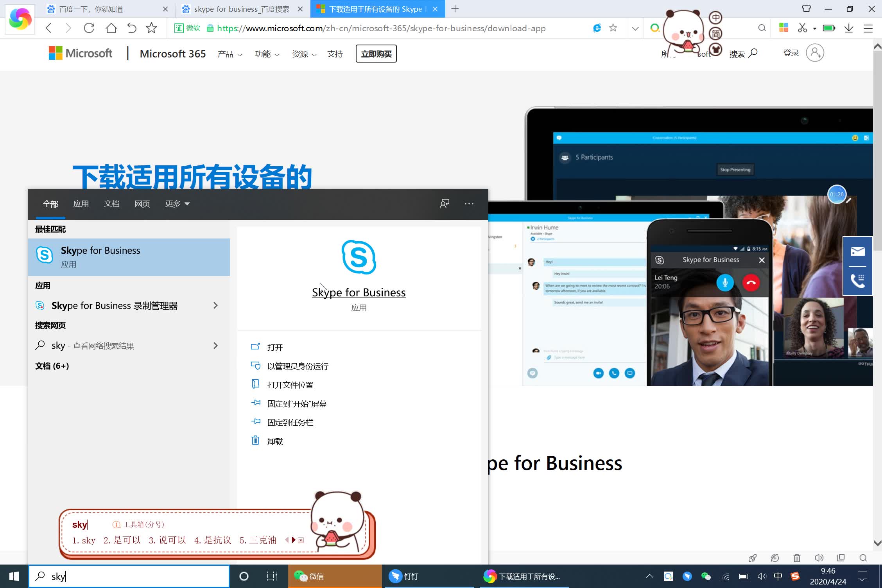Image resolution: width=882 pixels, height=588 pixels.
Task: Click the search feedback person icon
Action: (445, 204)
